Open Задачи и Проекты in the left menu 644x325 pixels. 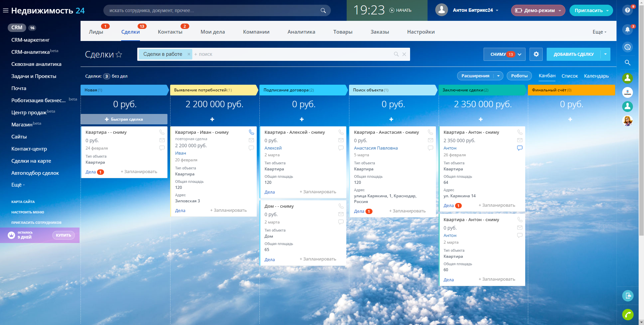[x=34, y=76]
